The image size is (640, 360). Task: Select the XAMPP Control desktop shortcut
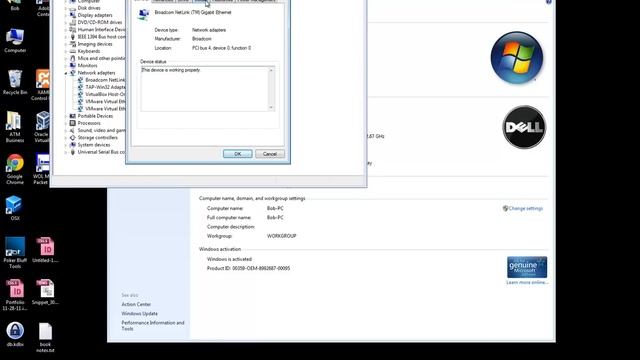point(42,85)
